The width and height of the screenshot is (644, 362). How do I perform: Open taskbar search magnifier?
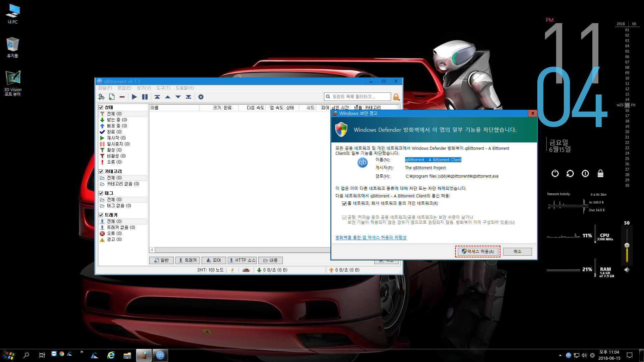pos(26,355)
